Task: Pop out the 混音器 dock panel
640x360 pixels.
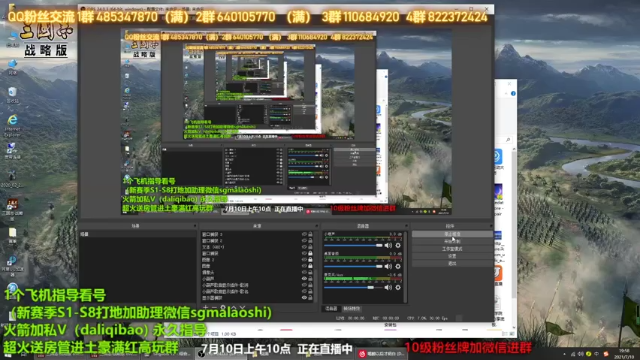Action: [406, 226]
